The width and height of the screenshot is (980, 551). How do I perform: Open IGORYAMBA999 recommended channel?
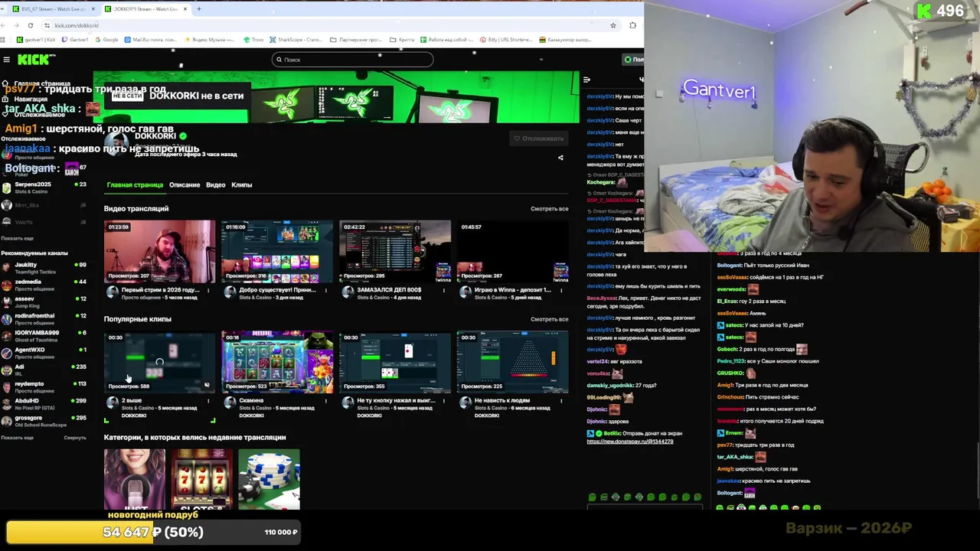[44, 336]
